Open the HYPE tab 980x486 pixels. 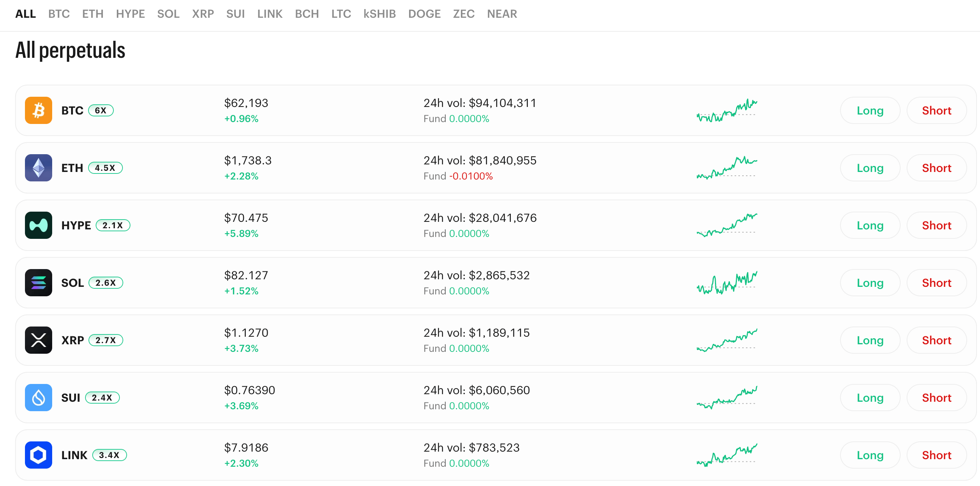[130, 14]
